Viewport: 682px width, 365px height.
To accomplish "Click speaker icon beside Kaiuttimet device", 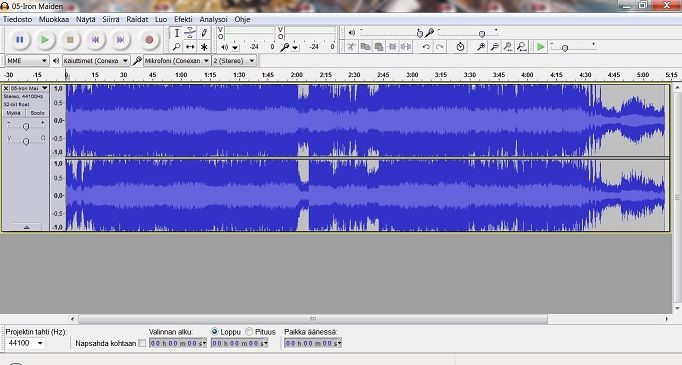I will pyautogui.click(x=56, y=60).
